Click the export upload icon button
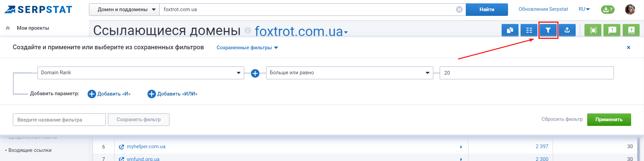 (x=567, y=30)
